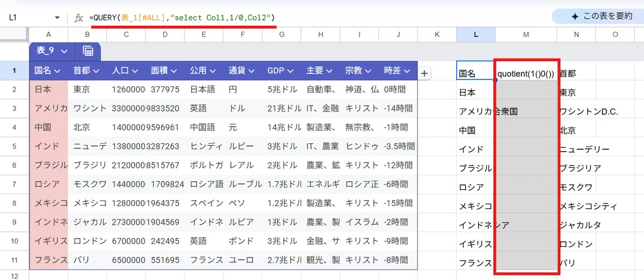Viewport: 644px width, 280px height.
Task: Click cell 2.7兆ドル in the GDP column
Action: (x=281, y=261)
